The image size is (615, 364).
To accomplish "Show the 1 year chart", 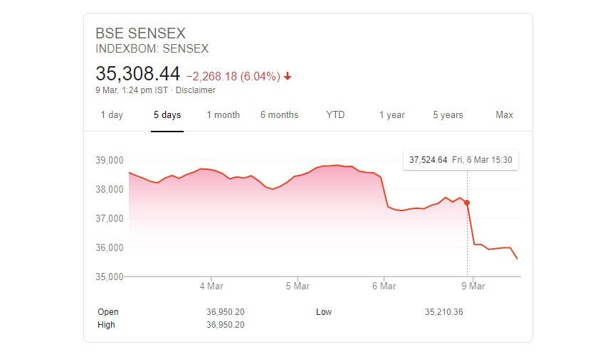I will (391, 114).
